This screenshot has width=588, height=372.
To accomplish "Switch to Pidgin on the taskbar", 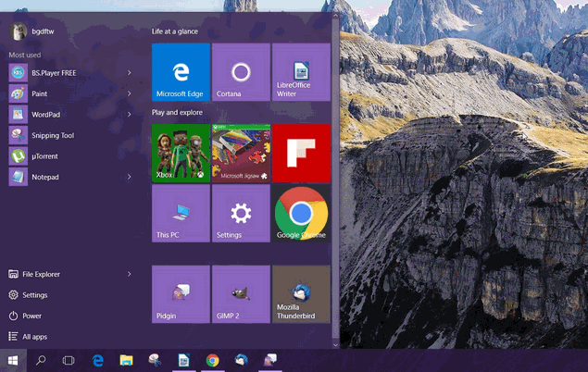I will (270, 360).
